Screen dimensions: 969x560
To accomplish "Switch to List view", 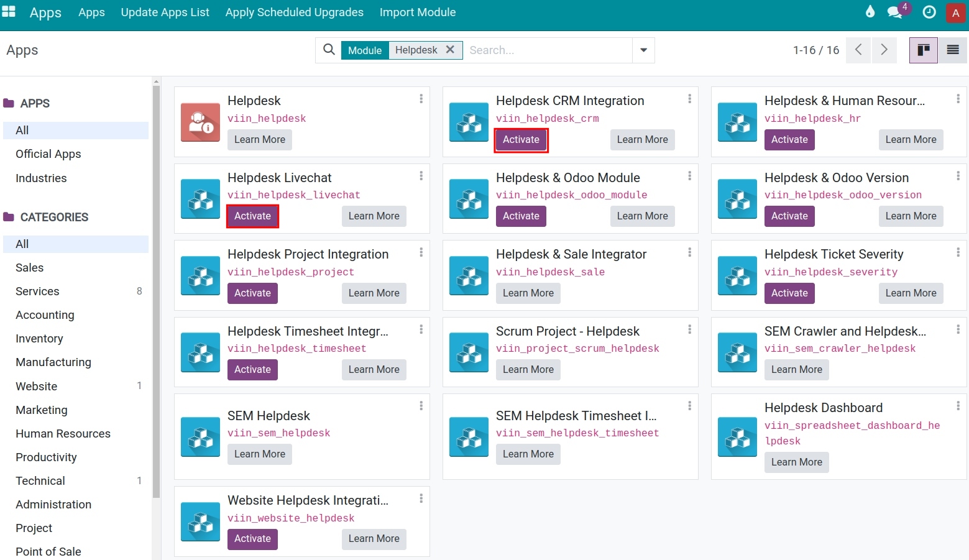I will pos(953,50).
